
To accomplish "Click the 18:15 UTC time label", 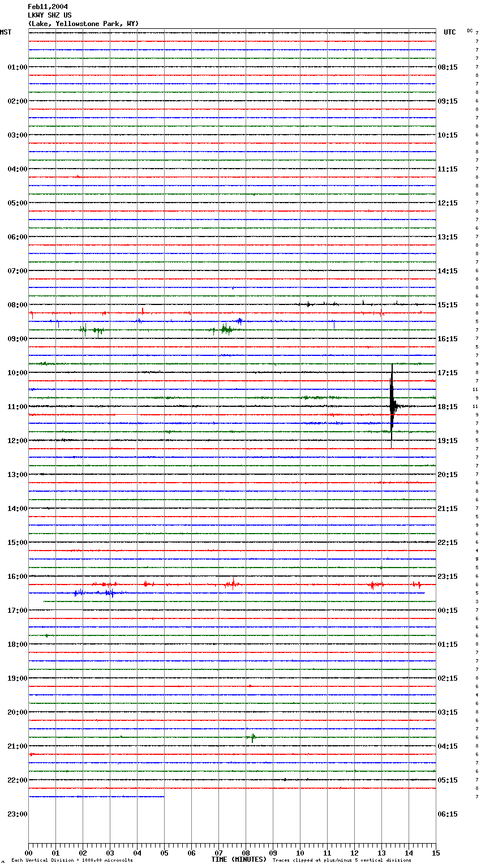I will (448, 407).
